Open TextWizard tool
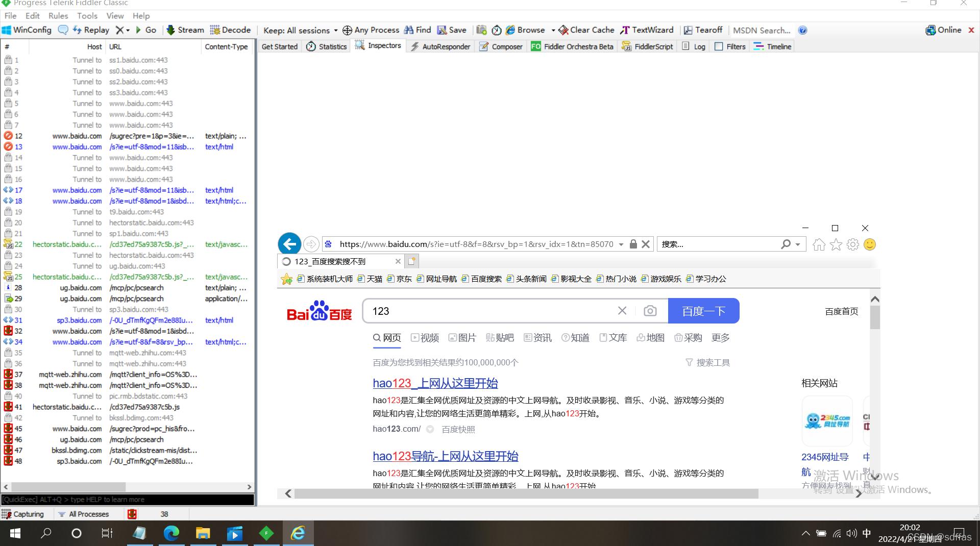Viewport: 980px width, 546px height. (647, 30)
